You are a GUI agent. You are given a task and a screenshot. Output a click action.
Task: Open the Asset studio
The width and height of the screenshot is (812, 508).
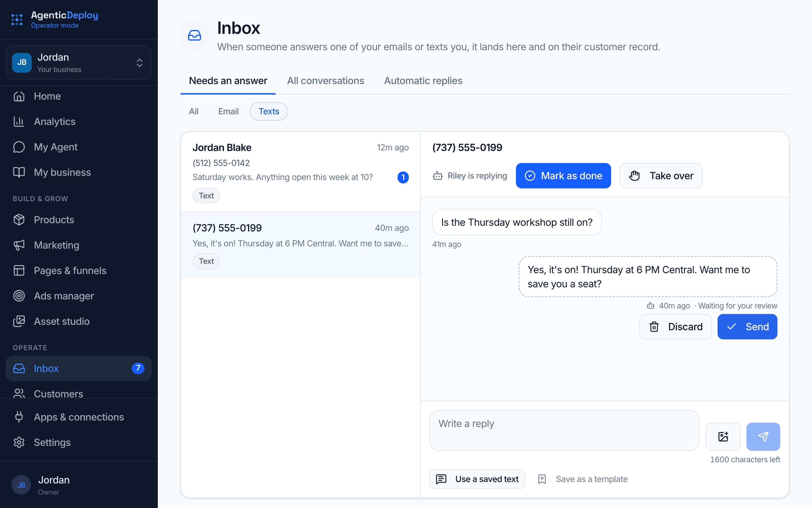78,321
